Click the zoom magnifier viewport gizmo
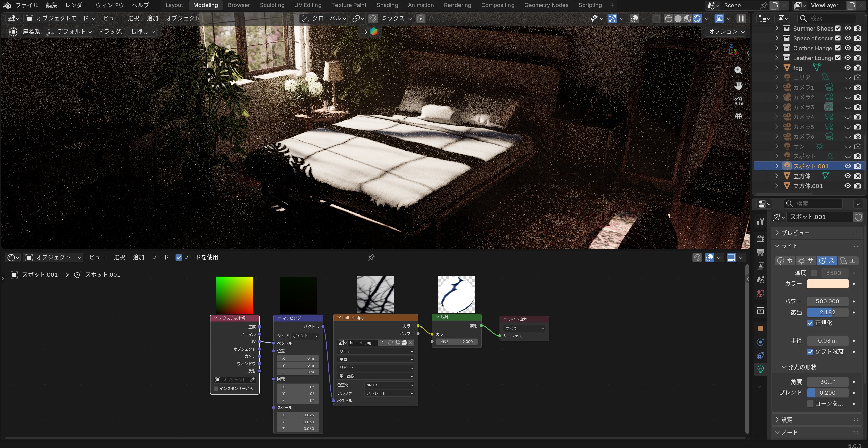Image resolution: width=868 pixels, height=448 pixels. (738, 70)
